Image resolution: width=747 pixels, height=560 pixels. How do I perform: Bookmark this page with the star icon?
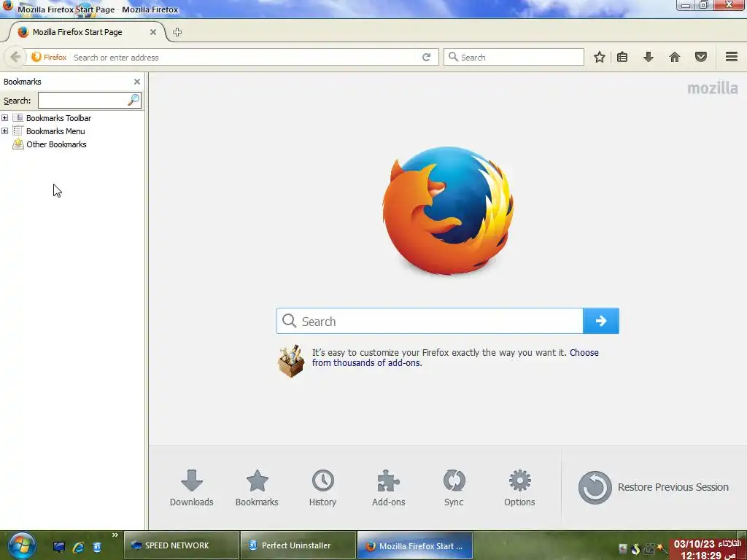[600, 57]
